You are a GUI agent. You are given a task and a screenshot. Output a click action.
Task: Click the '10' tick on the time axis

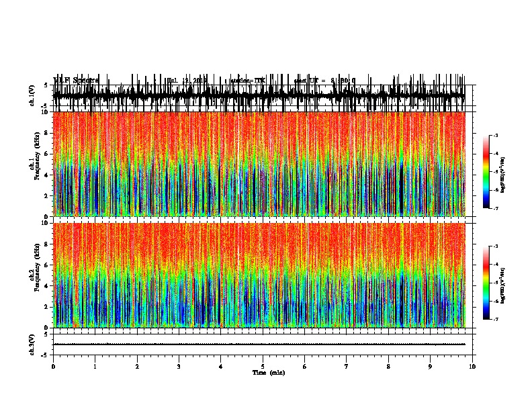point(472,367)
